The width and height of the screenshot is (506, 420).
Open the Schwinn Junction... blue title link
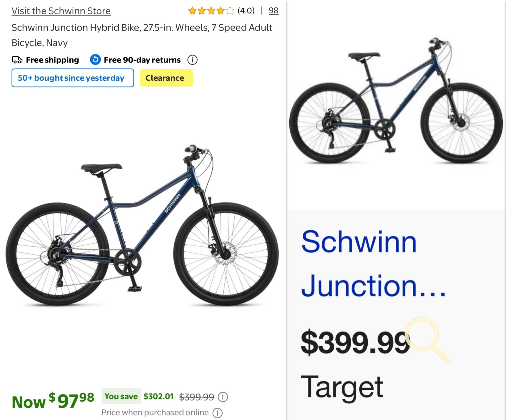click(373, 263)
